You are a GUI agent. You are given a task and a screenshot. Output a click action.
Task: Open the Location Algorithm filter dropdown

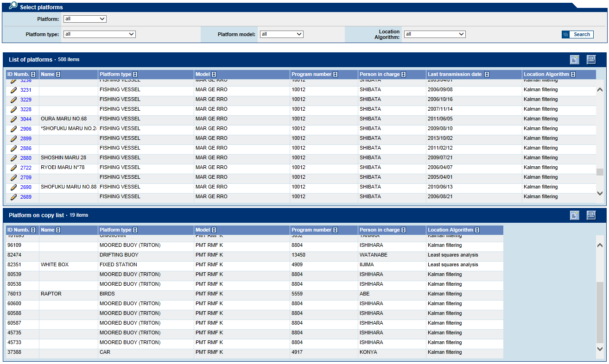click(x=435, y=34)
